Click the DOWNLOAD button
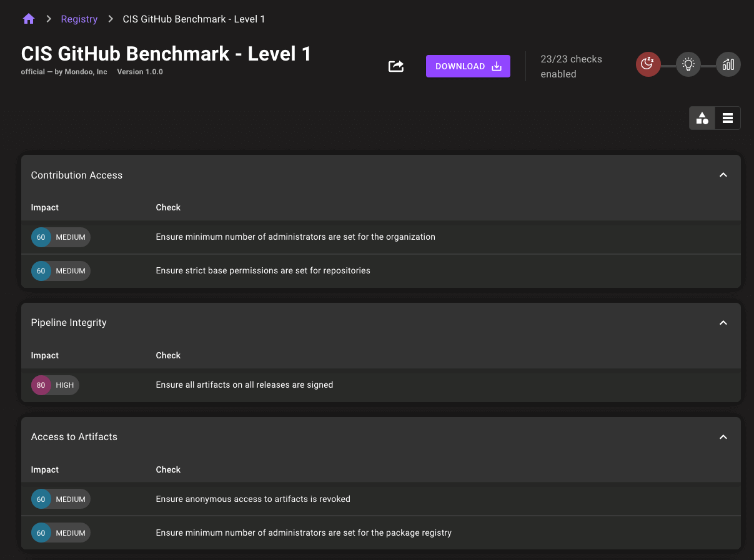The width and height of the screenshot is (754, 560). [468, 66]
